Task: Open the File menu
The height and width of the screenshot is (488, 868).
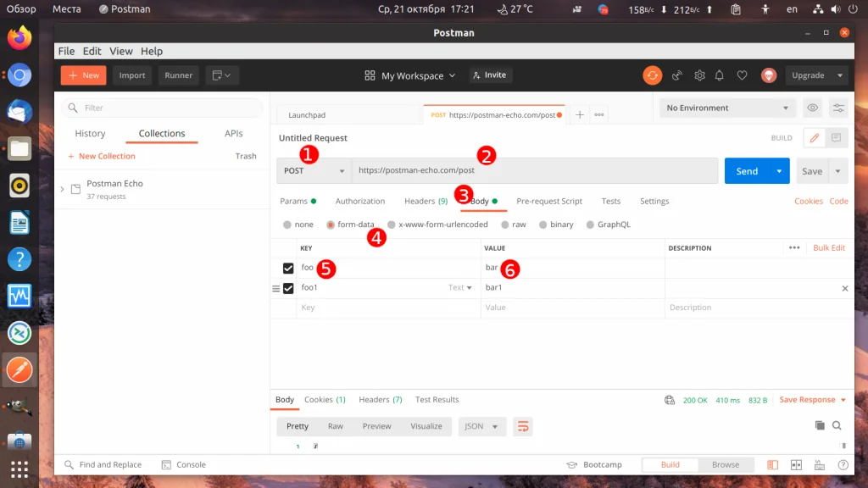Action: tap(66, 51)
